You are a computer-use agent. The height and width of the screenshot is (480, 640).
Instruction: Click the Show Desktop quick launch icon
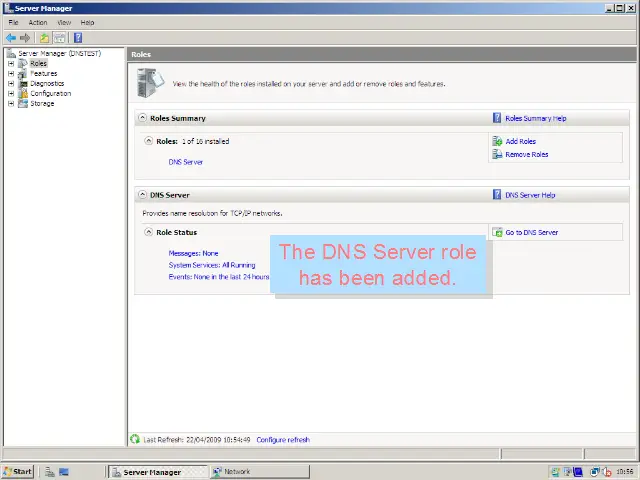tap(64, 472)
